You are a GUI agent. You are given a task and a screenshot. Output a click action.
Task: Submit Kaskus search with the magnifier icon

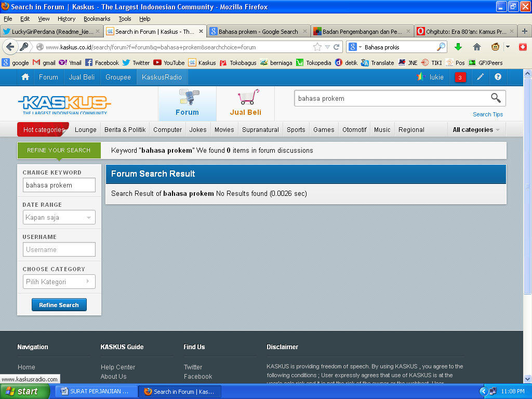point(496,98)
